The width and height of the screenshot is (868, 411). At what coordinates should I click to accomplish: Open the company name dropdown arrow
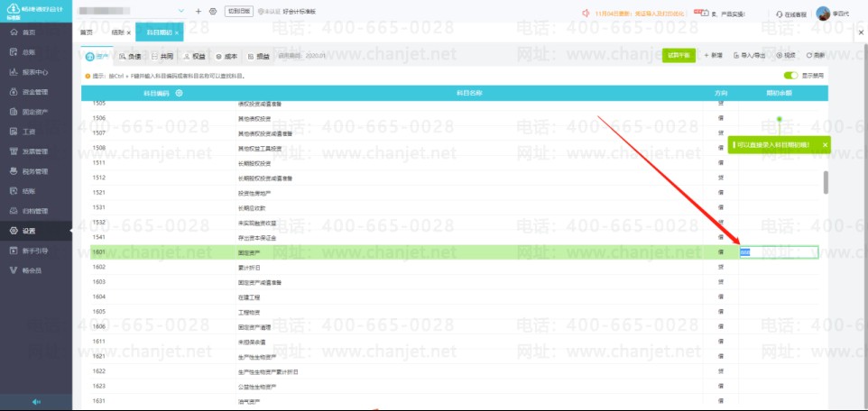[x=181, y=11]
